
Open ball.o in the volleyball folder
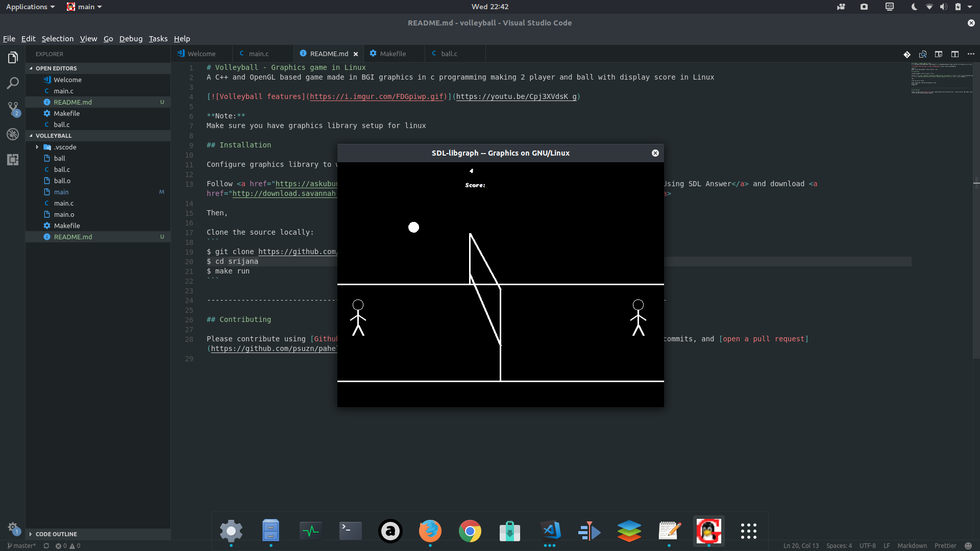pos(98,181)
